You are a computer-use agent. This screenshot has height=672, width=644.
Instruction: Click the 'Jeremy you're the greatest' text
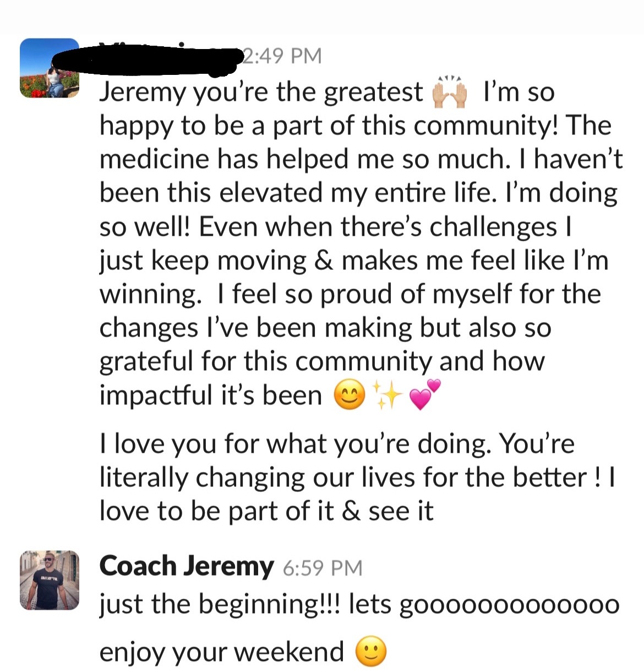coord(261,93)
